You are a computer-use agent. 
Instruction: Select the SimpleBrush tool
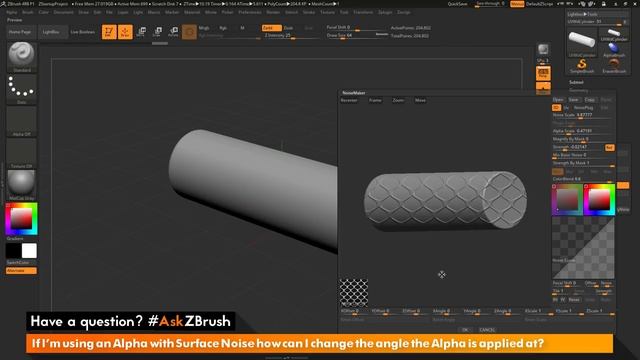pos(582,66)
